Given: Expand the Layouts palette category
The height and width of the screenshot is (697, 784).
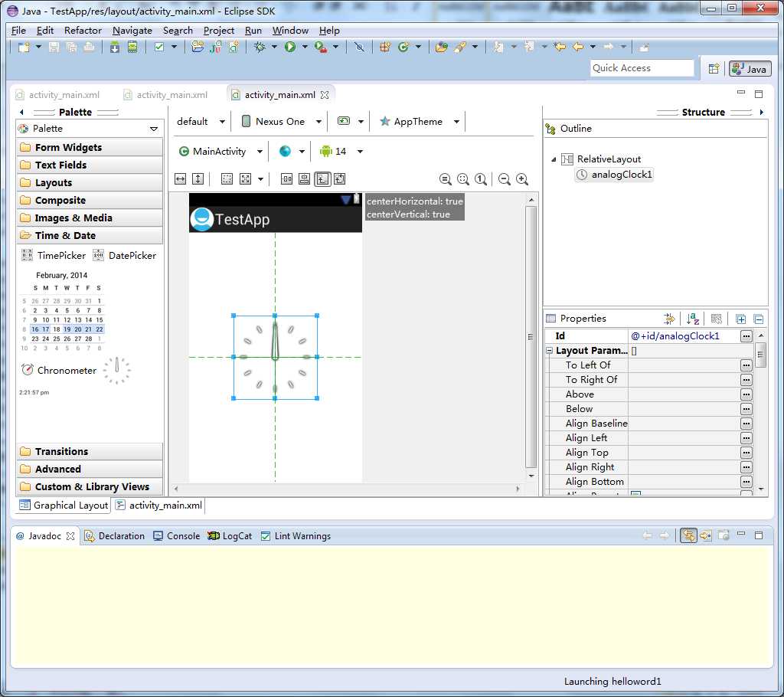Looking at the screenshot, I should click(90, 182).
